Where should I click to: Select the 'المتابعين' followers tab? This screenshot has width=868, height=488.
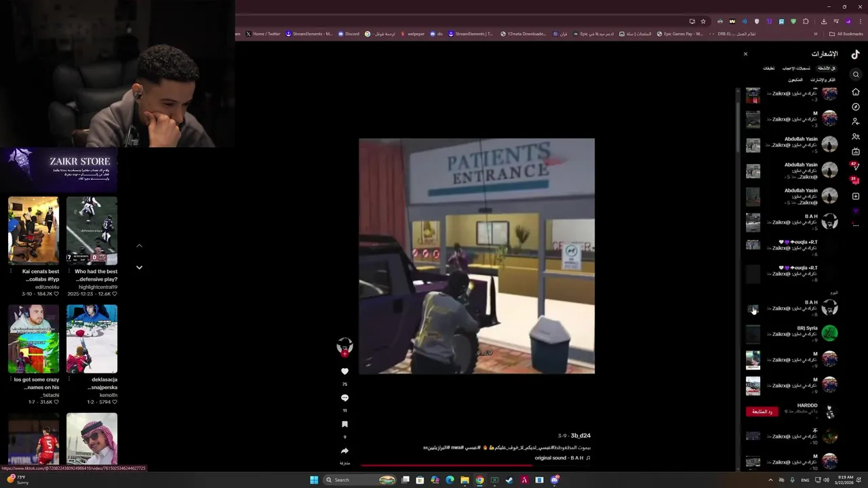click(x=795, y=80)
